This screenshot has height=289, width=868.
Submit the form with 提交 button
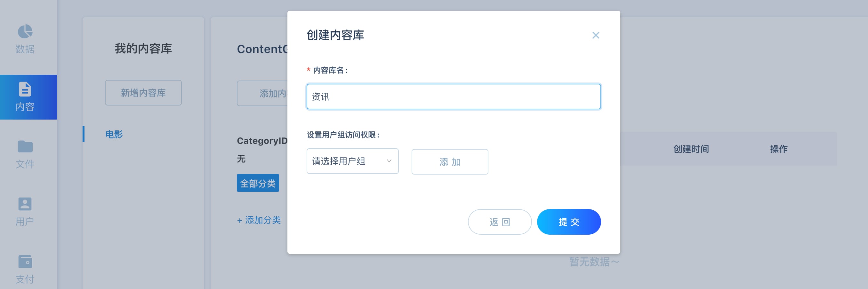(x=568, y=222)
